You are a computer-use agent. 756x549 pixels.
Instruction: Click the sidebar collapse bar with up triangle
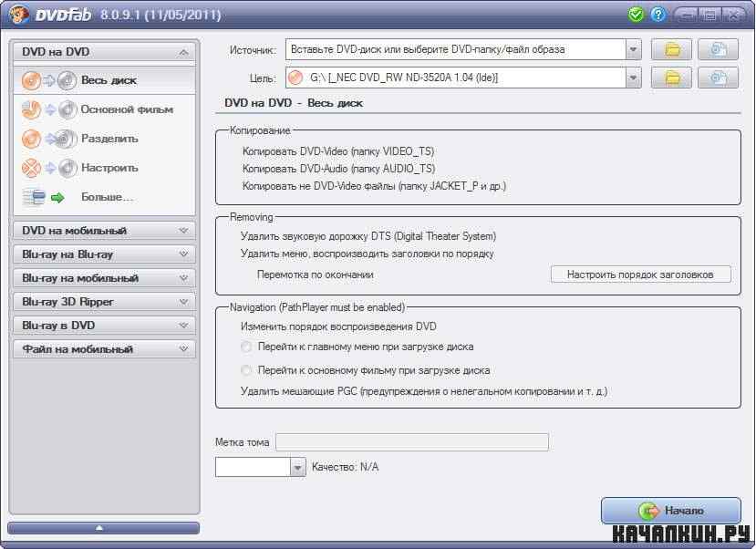point(103,528)
